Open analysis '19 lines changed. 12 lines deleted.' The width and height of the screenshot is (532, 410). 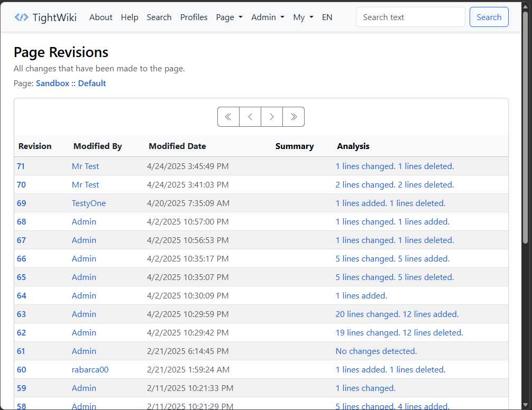399,333
